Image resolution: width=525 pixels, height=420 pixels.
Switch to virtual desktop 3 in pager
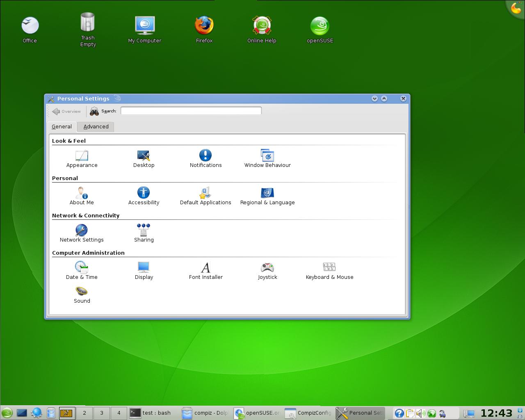click(102, 413)
